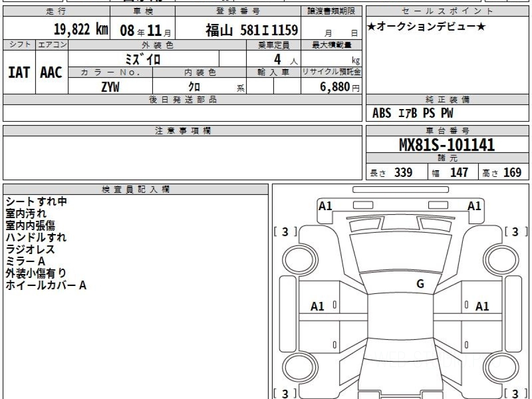Click the 注意事項欄 header
Screen dimensions: 532x399
[x=182, y=131]
